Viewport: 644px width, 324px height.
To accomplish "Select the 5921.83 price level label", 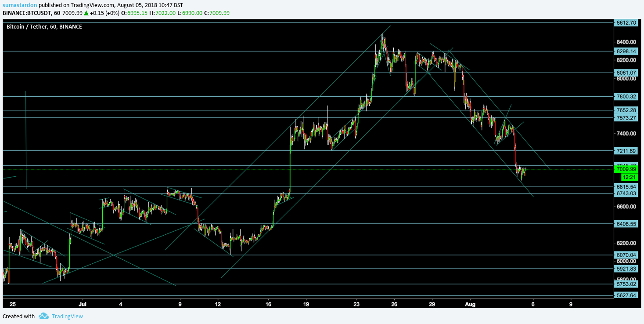I will pos(626,268).
